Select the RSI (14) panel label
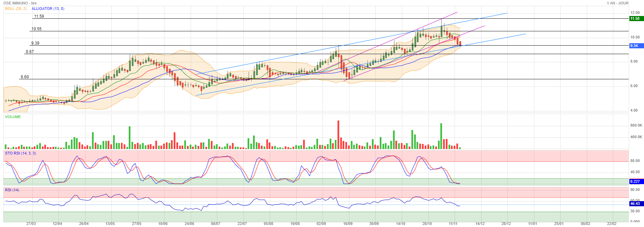The image size is (644, 227). coord(12,190)
